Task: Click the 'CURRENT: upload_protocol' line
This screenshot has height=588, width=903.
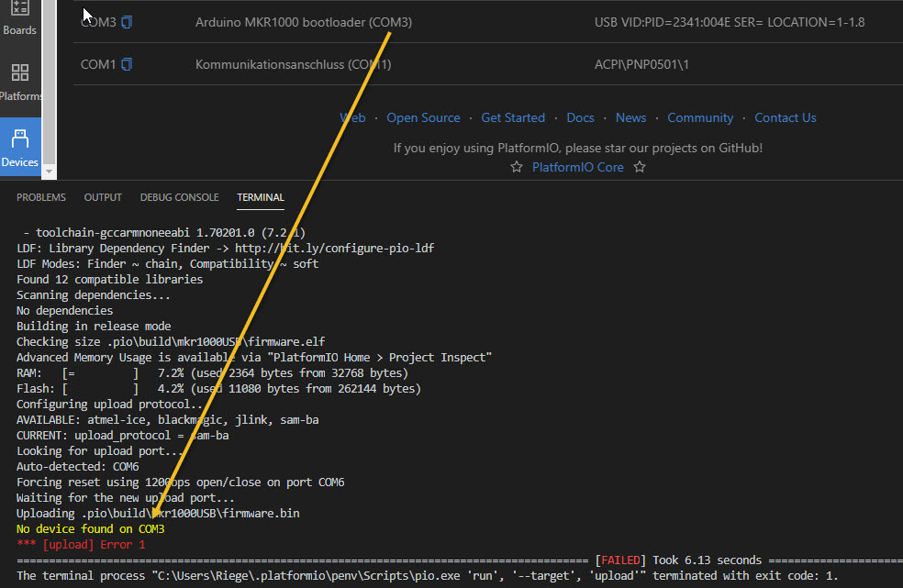Action: tap(123, 436)
